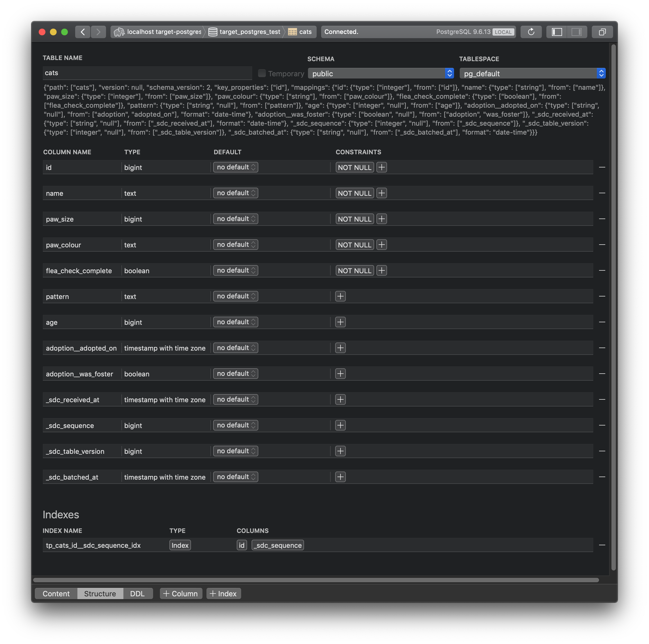Toggle NOT NULL on paw_colour column
Image resolution: width=649 pixels, height=644 pixels.
355,245
